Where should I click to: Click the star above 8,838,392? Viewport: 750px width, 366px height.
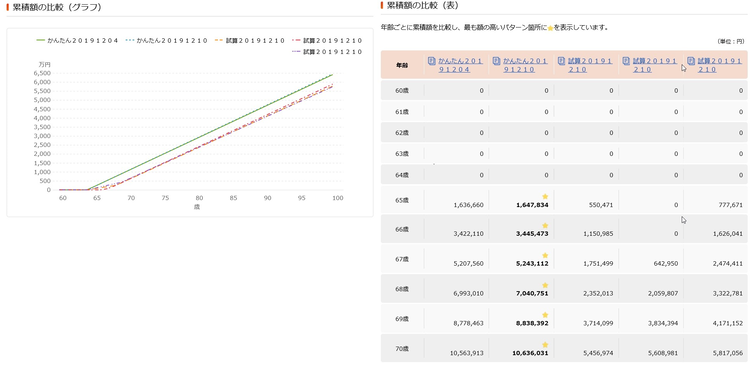[545, 315]
